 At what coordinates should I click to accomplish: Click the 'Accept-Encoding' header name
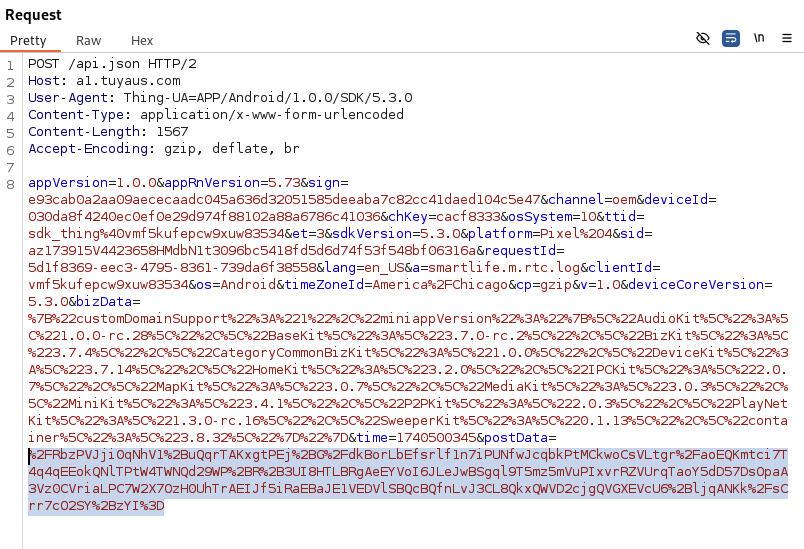(x=88, y=148)
